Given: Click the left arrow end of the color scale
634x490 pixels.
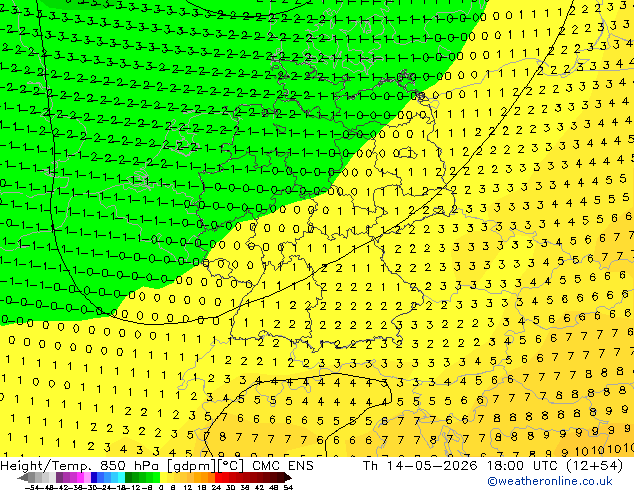Looking at the screenshot, I should (x=22, y=478).
